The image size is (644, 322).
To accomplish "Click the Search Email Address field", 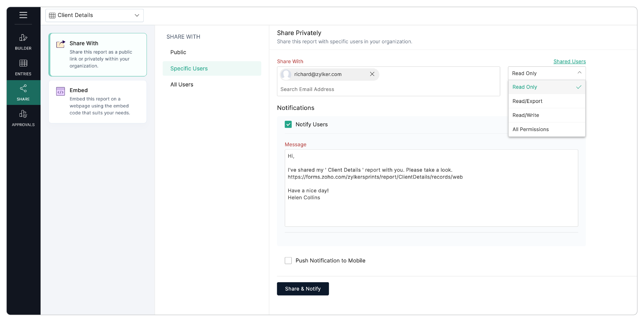I will 307,89.
